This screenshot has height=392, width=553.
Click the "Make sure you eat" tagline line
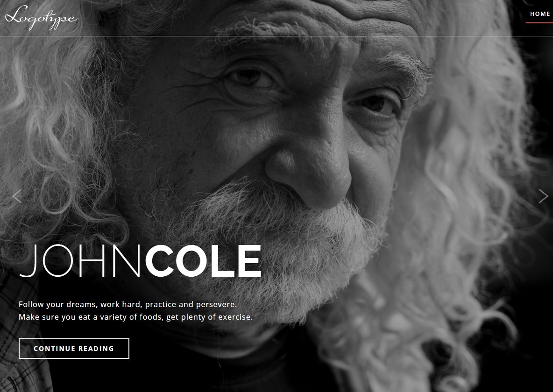[136, 317]
